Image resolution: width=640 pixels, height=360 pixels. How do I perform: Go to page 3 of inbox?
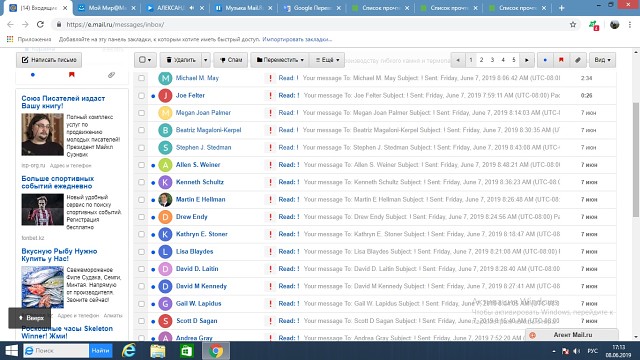pyautogui.click(x=492, y=60)
